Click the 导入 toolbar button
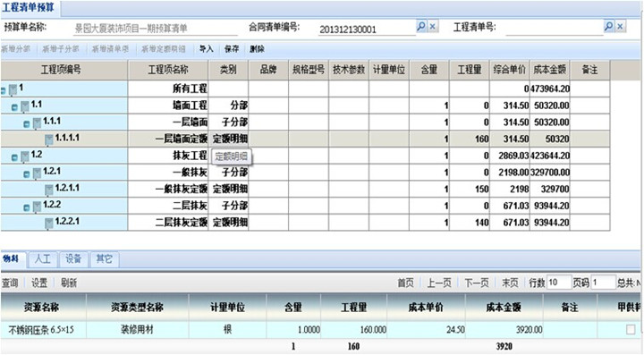The width and height of the screenshot is (644, 355). [207, 49]
